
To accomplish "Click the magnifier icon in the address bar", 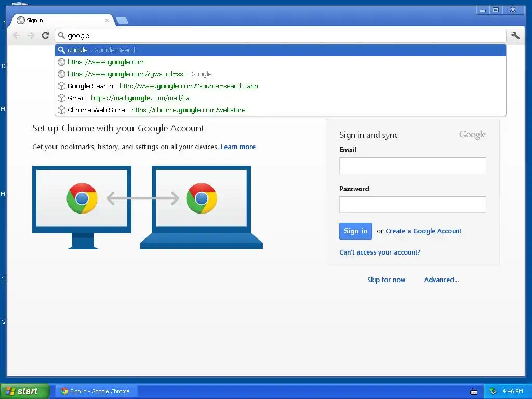I will click(x=61, y=36).
